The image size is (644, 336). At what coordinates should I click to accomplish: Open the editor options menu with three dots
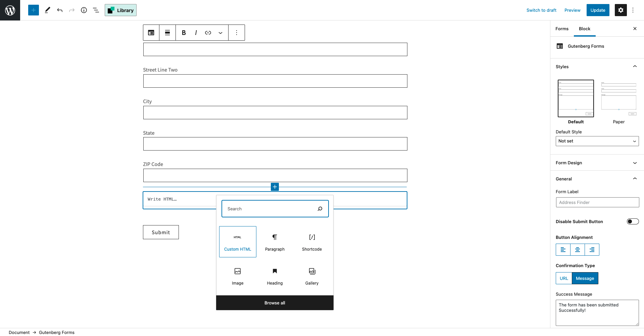click(x=633, y=10)
